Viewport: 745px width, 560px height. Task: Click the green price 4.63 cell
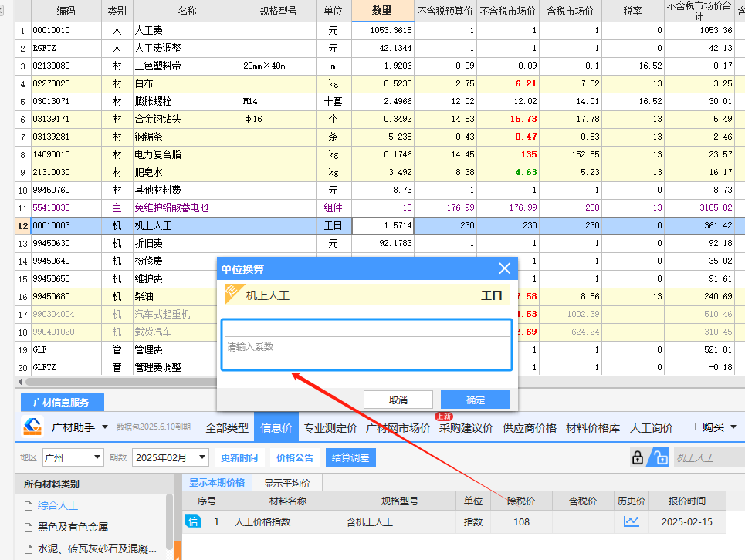coord(507,172)
